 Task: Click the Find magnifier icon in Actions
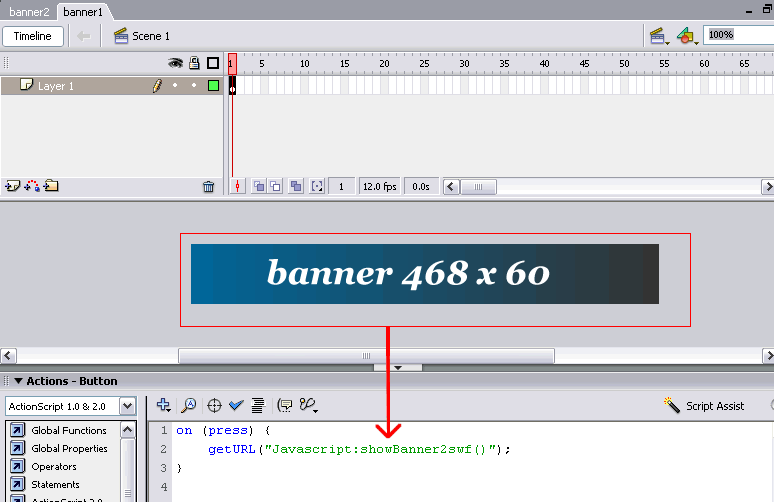(188, 406)
